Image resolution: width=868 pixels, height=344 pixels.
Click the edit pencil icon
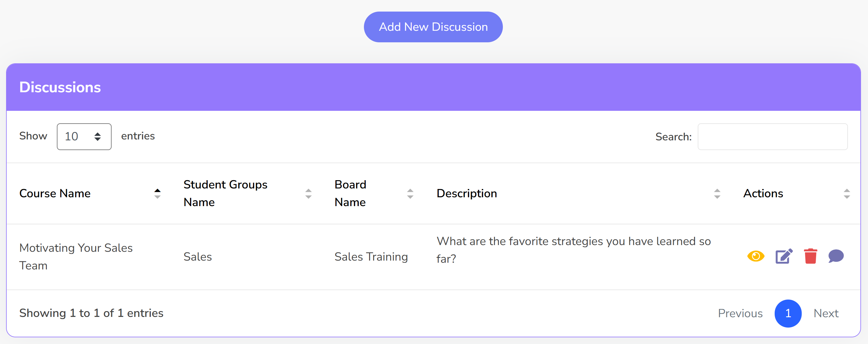(x=784, y=256)
